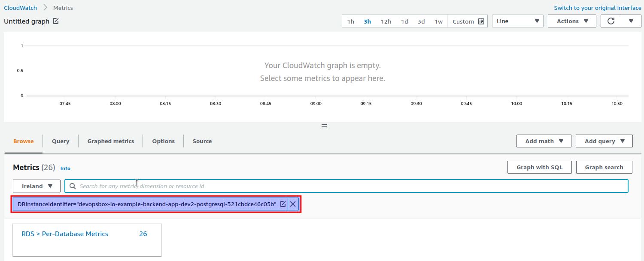Screen dimensions: 644x261
Task: Refresh the graph with the reload icon
Action: 611,21
